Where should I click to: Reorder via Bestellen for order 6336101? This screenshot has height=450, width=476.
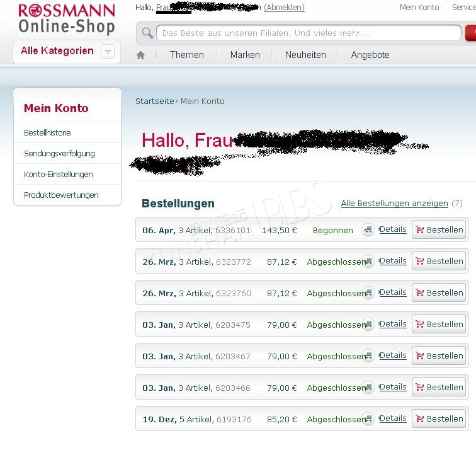point(439,229)
